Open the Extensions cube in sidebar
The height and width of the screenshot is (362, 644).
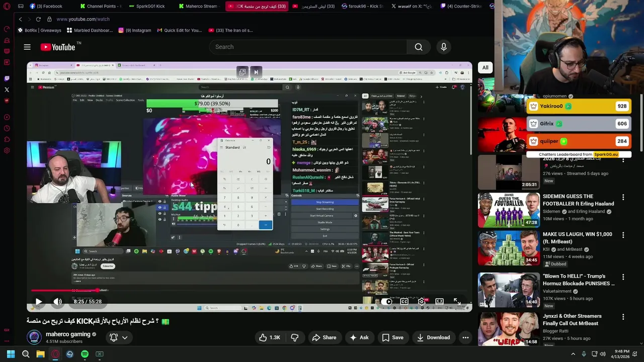click(7, 139)
